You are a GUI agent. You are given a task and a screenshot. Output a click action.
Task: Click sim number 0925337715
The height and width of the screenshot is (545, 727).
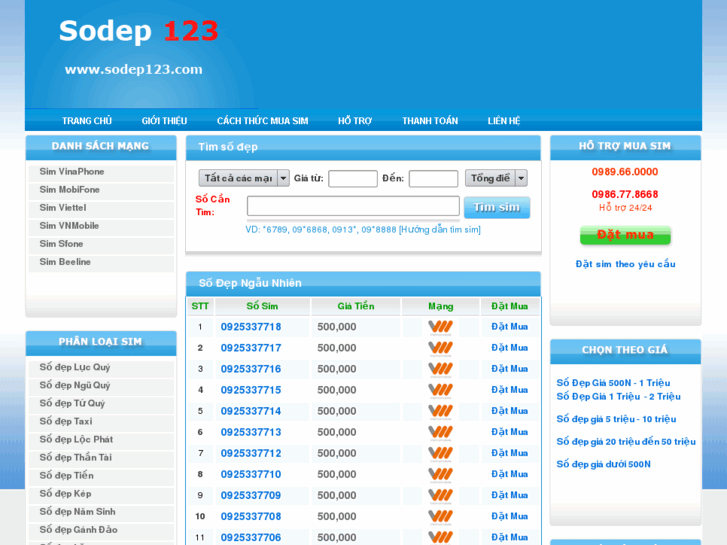click(251, 391)
